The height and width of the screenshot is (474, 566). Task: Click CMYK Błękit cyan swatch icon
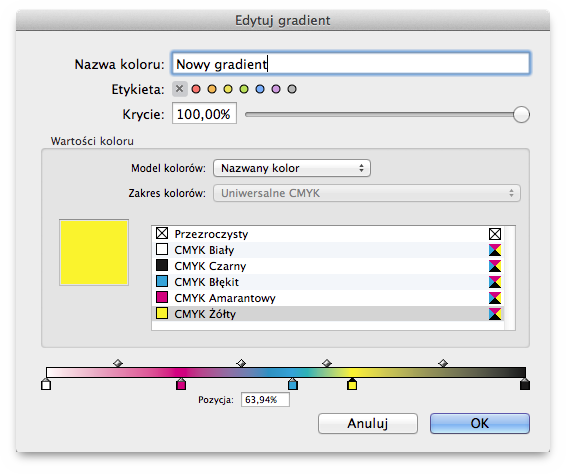pos(162,281)
